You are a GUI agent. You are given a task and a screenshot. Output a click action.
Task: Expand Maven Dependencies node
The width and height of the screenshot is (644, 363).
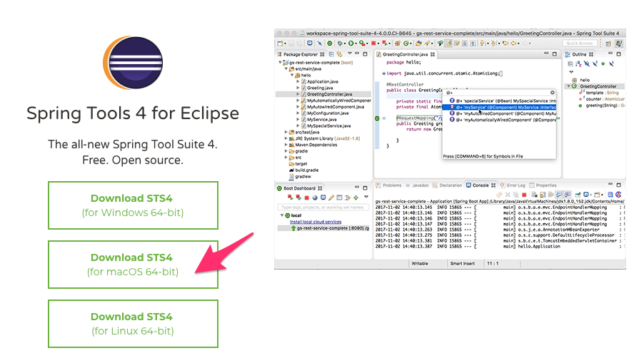(x=286, y=145)
